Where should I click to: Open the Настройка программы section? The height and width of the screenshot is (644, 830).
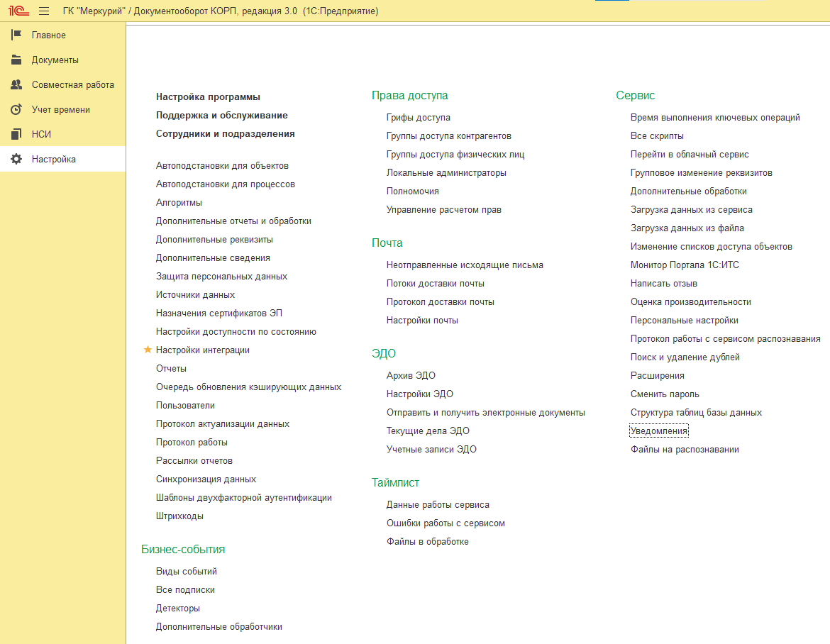pos(208,97)
